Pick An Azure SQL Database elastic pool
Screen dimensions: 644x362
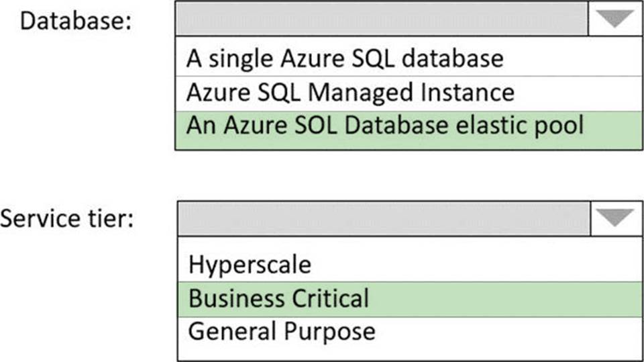pos(386,125)
